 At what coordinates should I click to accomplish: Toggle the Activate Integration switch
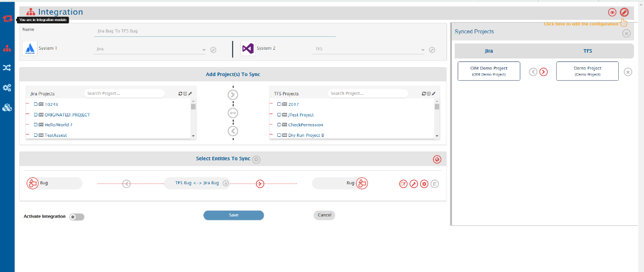77,216
